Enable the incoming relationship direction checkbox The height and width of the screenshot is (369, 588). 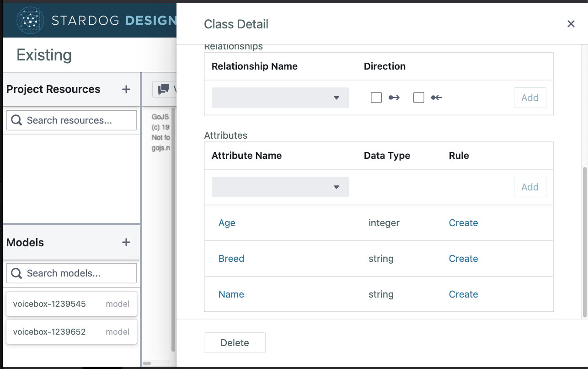419,98
